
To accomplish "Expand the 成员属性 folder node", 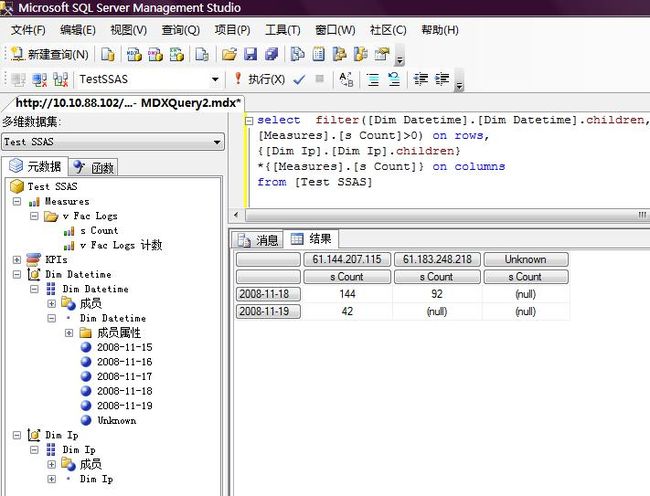I will click(x=69, y=333).
